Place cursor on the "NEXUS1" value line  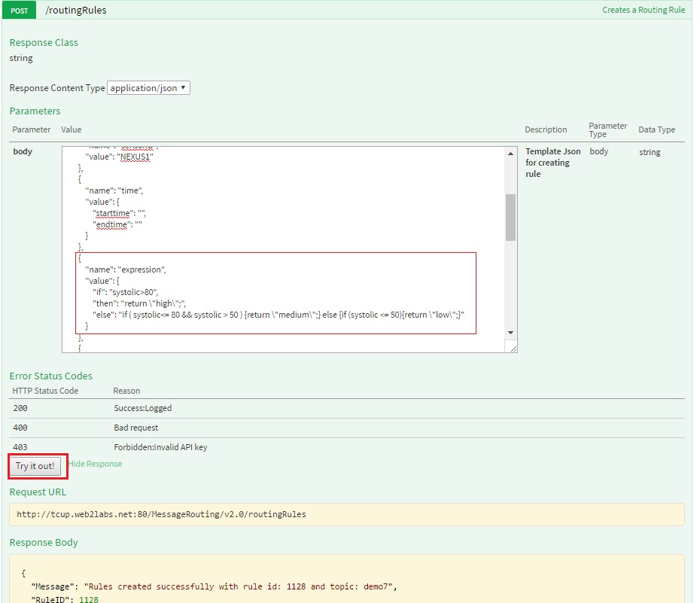point(124,157)
